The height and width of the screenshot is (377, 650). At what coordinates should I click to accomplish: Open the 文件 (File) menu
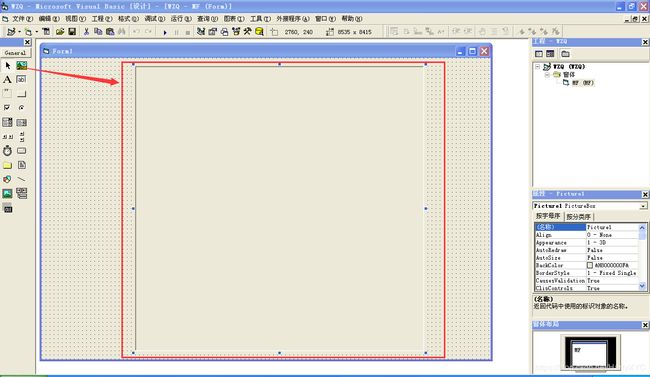22,19
